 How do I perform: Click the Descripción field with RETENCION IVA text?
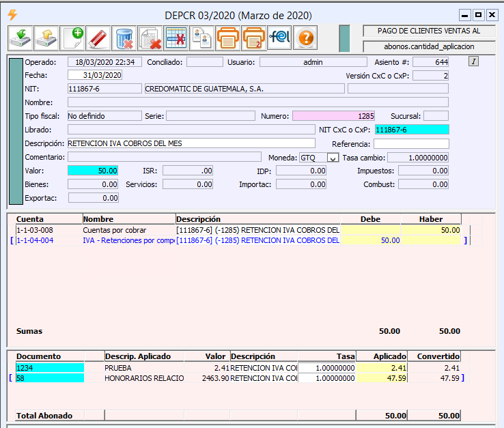coord(191,143)
